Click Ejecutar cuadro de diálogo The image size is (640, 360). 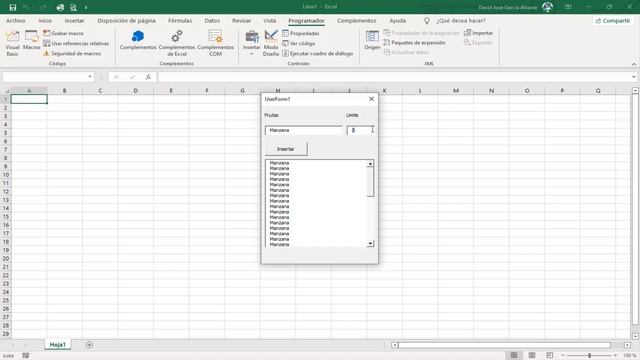[x=318, y=53]
